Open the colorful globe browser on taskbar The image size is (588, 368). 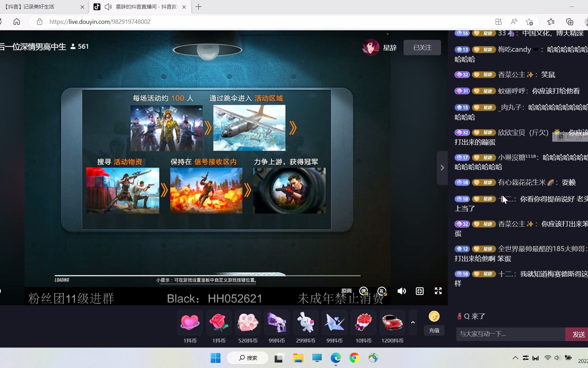click(373, 358)
